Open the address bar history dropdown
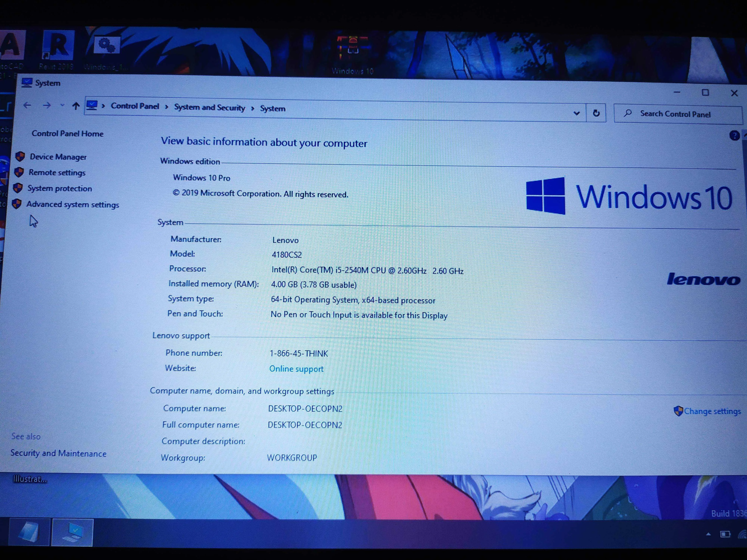Viewport: 747px width, 560px height. point(576,113)
